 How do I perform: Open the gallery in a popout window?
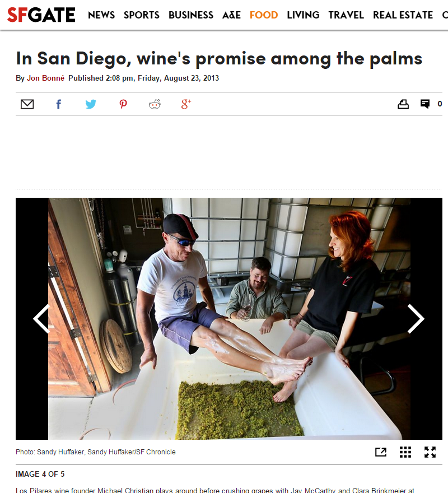381,452
